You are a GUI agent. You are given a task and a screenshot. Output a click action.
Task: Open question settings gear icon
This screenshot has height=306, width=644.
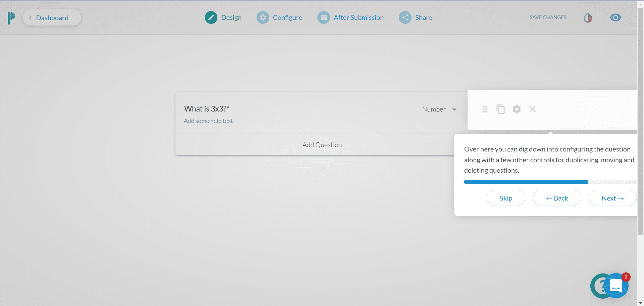tap(517, 109)
